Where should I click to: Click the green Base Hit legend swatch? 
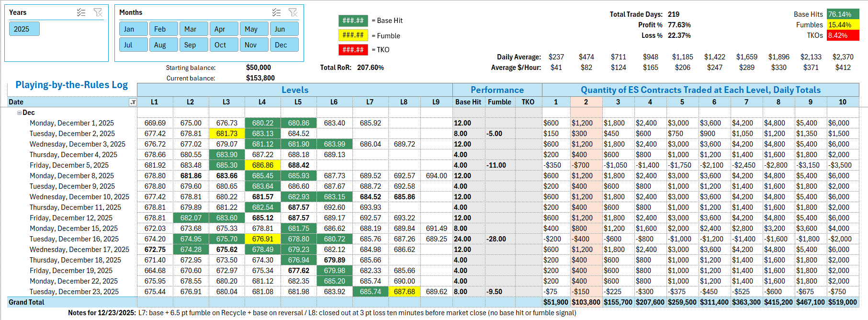[x=353, y=21]
